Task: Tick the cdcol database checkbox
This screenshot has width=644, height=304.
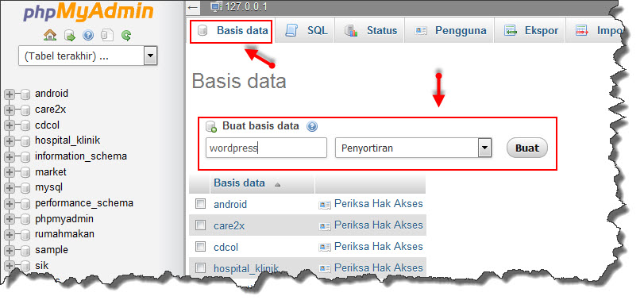Action: pos(200,247)
